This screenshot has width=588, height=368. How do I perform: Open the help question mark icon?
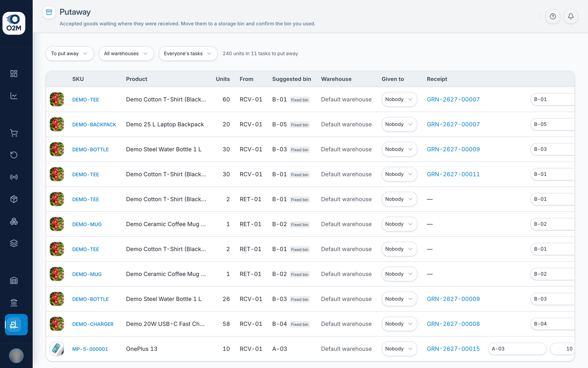[553, 16]
